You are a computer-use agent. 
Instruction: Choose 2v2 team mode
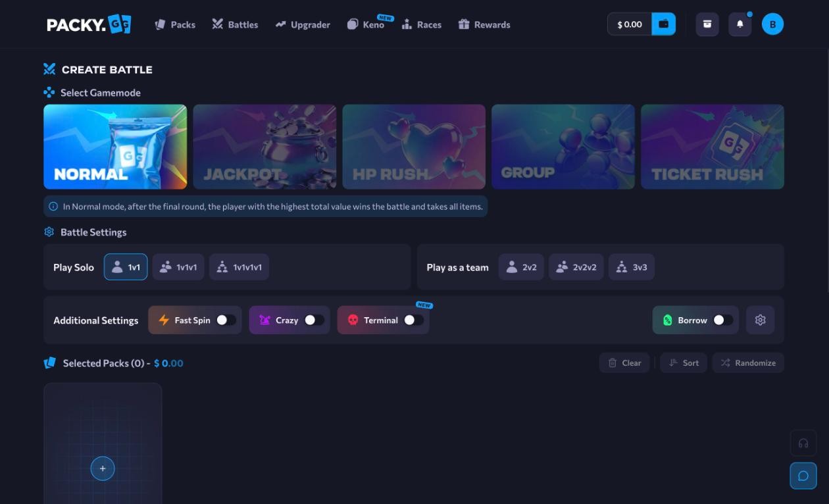tap(521, 267)
